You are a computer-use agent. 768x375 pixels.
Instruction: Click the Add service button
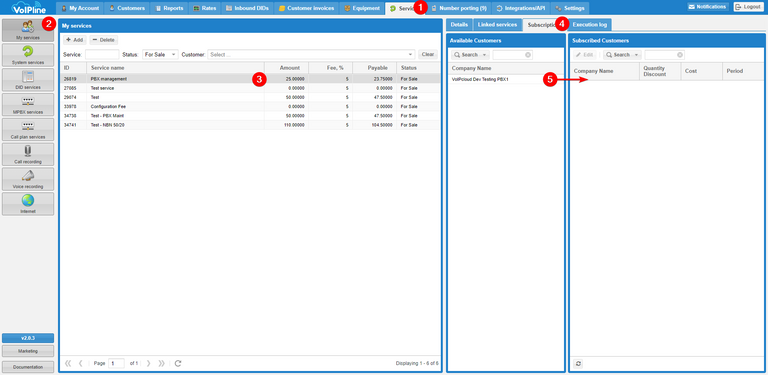point(75,40)
